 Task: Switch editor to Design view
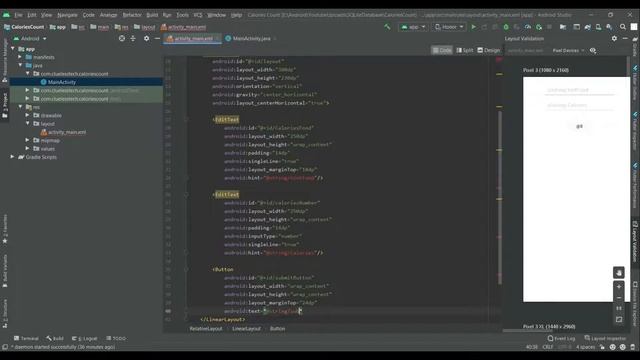(489, 50)
